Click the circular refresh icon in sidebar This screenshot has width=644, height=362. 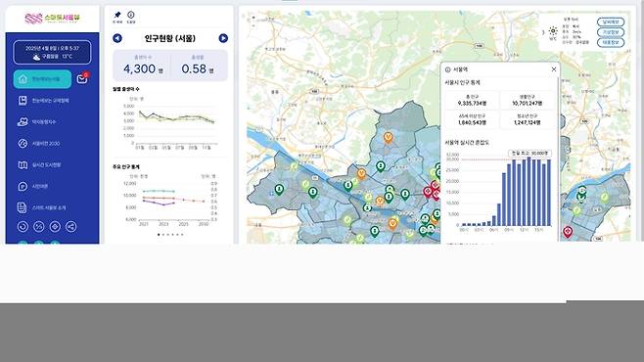click(x=23, y=227)
